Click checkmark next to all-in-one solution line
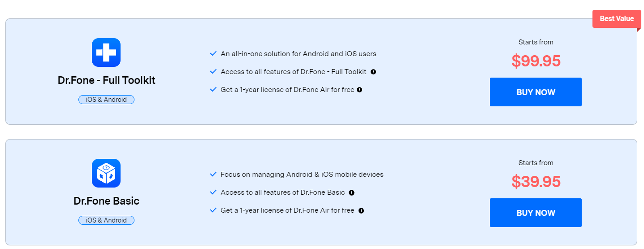 tap(213, 54)
